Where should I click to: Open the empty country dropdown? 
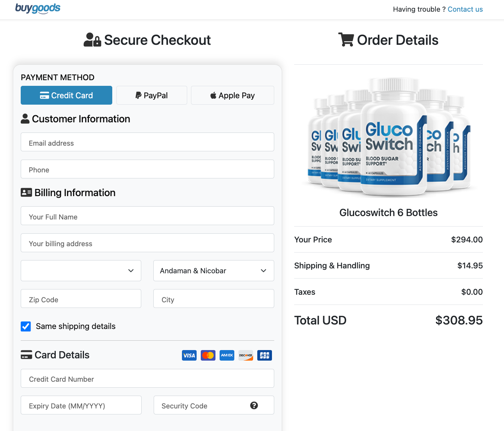[81, 271]
